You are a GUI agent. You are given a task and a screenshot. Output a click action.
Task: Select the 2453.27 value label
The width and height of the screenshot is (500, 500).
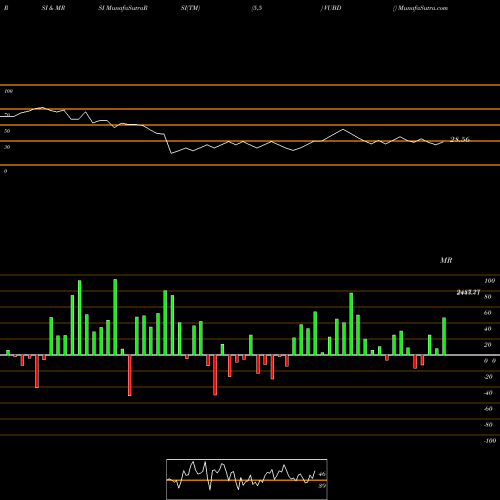coord(468,292)
